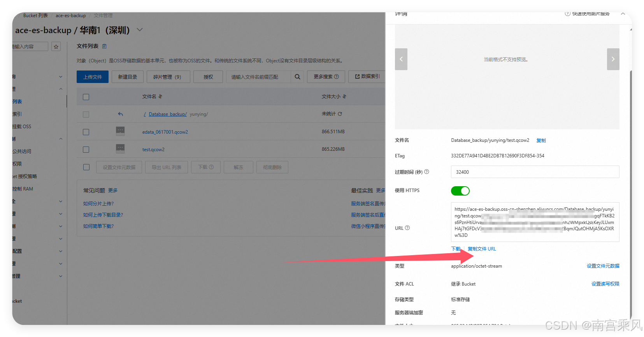Check the box for test.qcow2
644x337 pixels.
pos(86,150)
